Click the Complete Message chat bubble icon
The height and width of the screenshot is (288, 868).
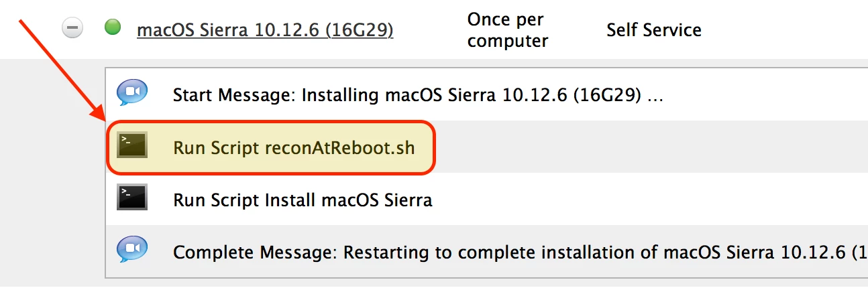(x=132, y=250)
